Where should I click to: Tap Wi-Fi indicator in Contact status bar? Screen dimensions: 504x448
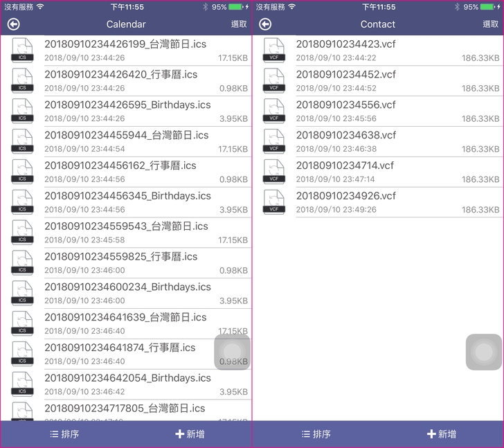(x=292, y=6)
